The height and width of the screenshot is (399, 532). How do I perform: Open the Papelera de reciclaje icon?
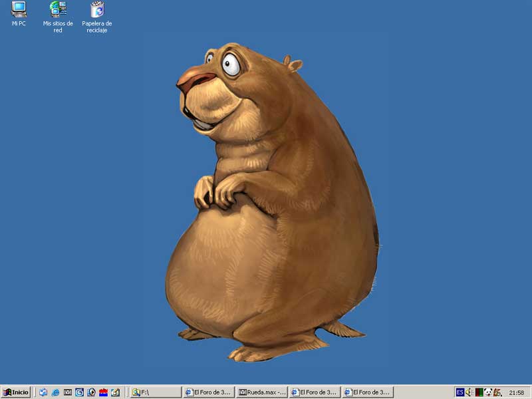(96, 17)
